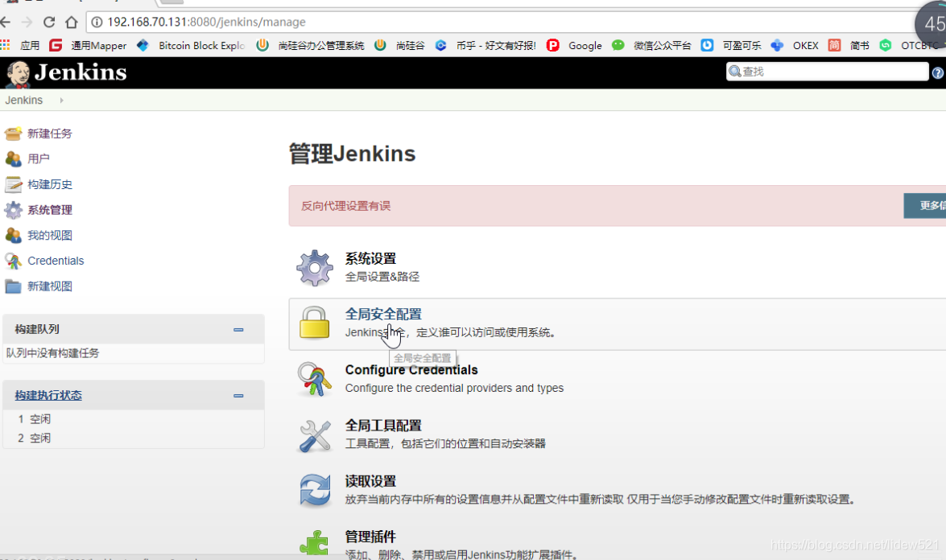
Task: Expand the breadcrumb arrow menu
Action: 61,100
